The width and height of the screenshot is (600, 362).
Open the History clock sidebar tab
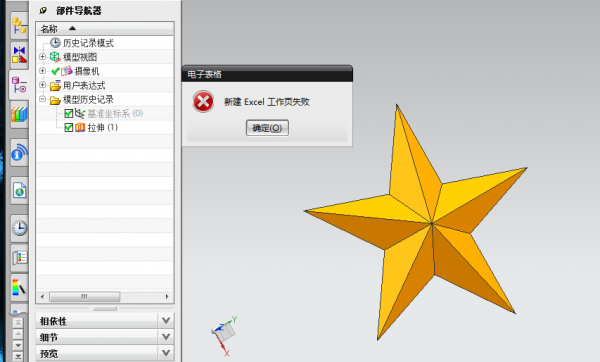click(x=19, y=228)
